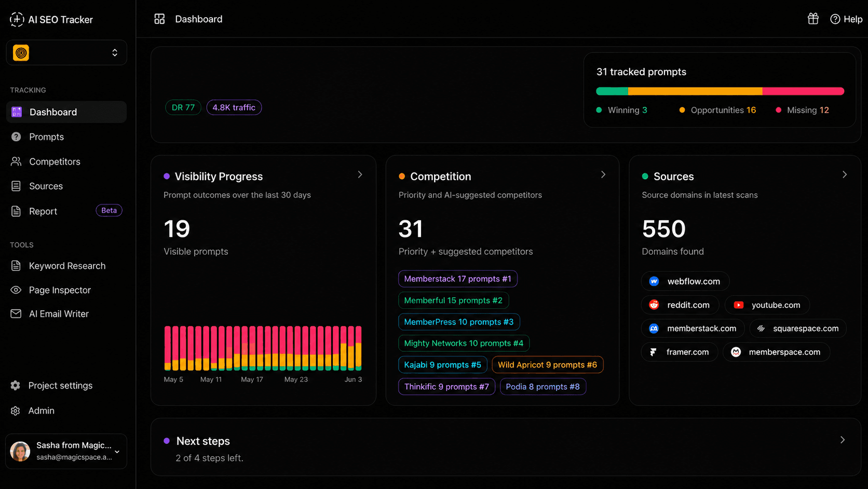Click the 4.8K traffic badge
The image size is (868, 489).
(x=234, y=108)
